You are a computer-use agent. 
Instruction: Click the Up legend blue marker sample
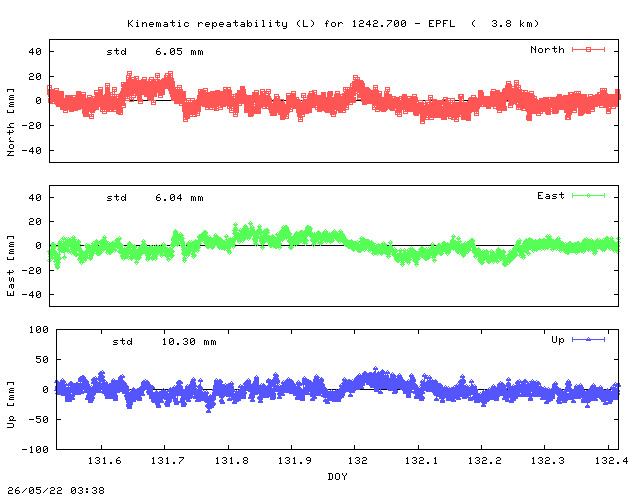coord(588,339)
